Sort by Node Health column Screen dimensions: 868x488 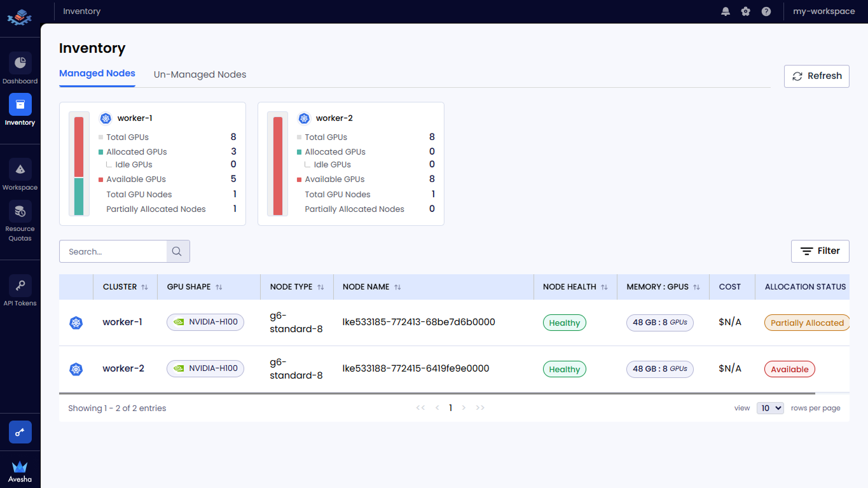click(x=604, y=287)
